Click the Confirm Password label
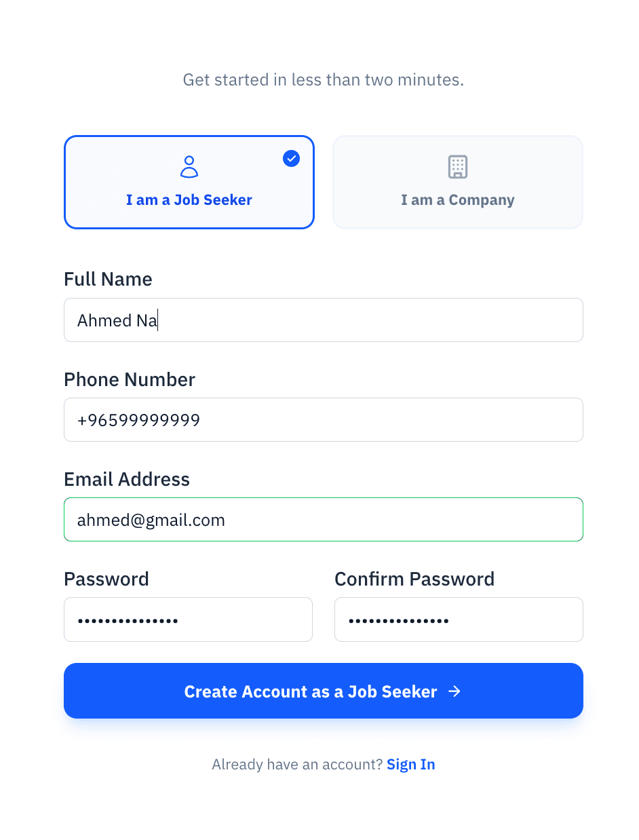Screen dimensions: 639x840 414,579
